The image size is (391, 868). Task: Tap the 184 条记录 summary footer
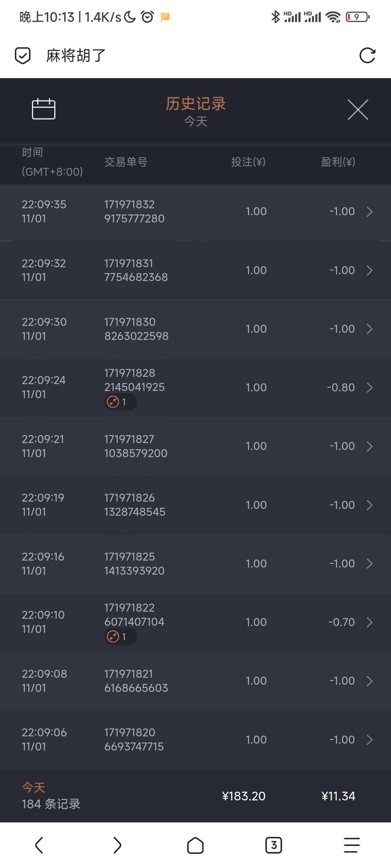[x=51, y=804]
